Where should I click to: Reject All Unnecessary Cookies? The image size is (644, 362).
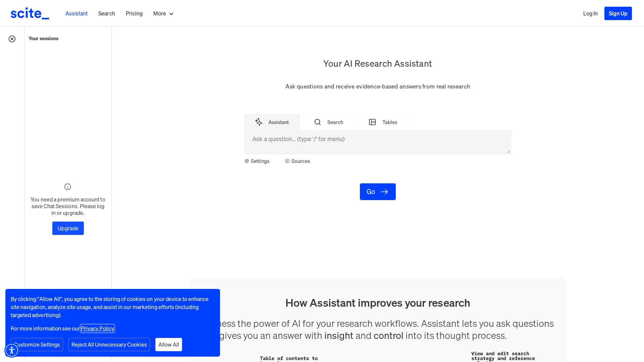point(109,345)
